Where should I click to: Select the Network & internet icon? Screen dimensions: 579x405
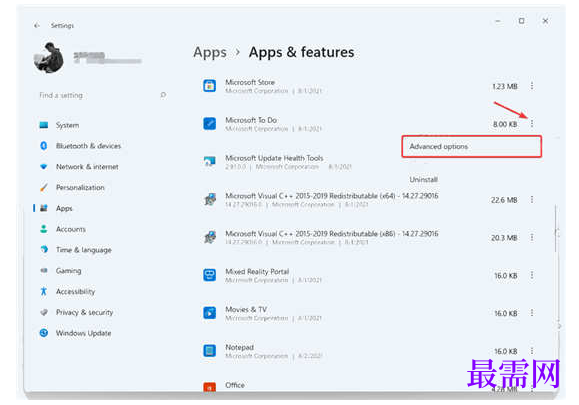tap(44, 167)
